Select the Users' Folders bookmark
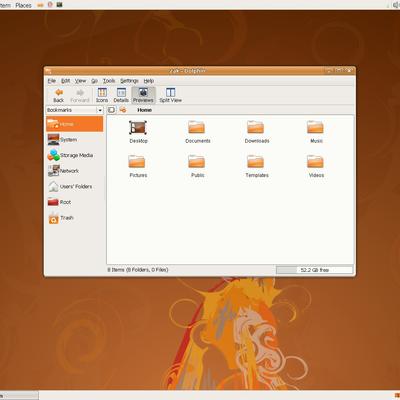Image resolution: width=400 pixels, height=400 pixels. click(x=75, y=186)
